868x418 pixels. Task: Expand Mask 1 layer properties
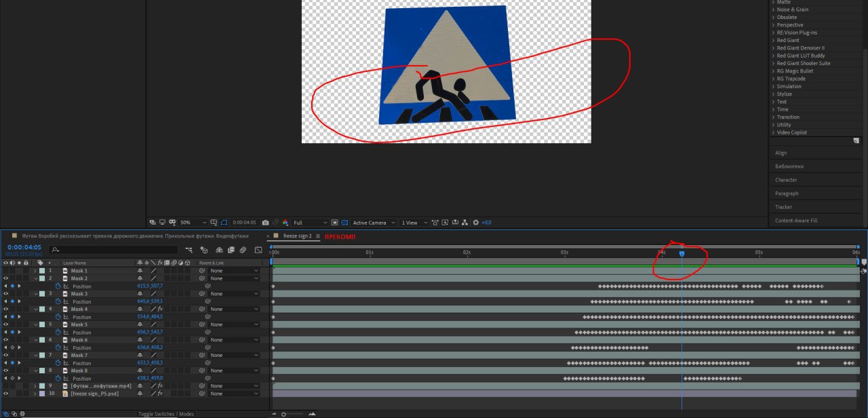pyautogui.click(x=35, y=271)
